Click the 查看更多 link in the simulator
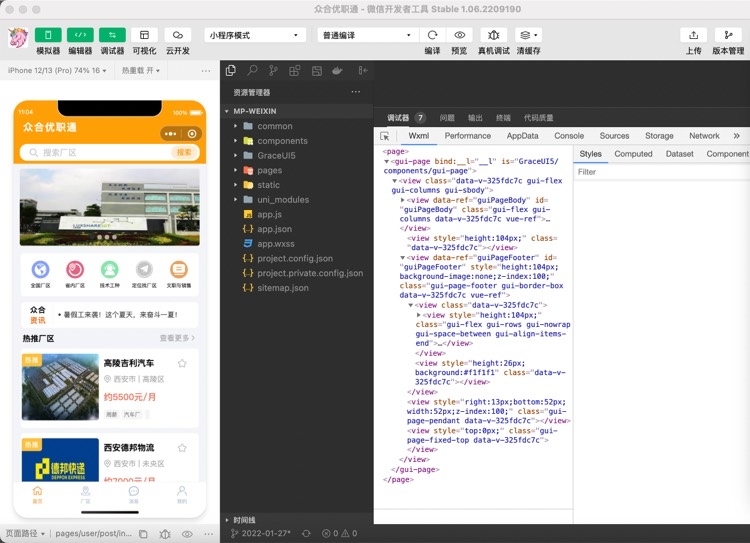The height and width of the screenshot is (543, 750). (177, 338)
